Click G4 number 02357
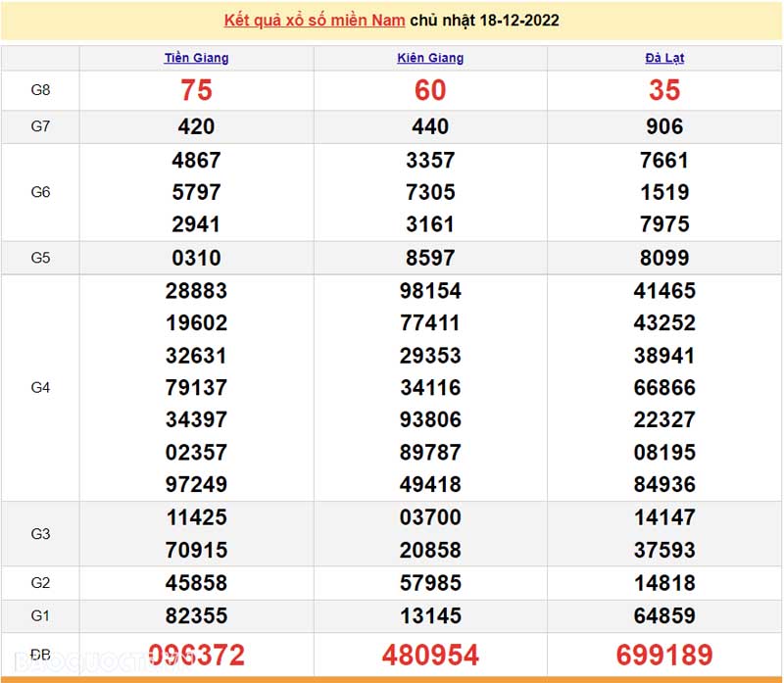Viewport: 784px width, 683px height. pos(197,453)
